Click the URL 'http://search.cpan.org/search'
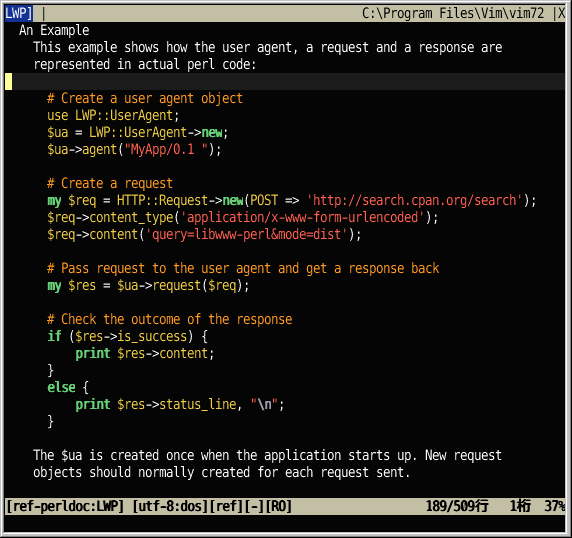 point(415,200)
